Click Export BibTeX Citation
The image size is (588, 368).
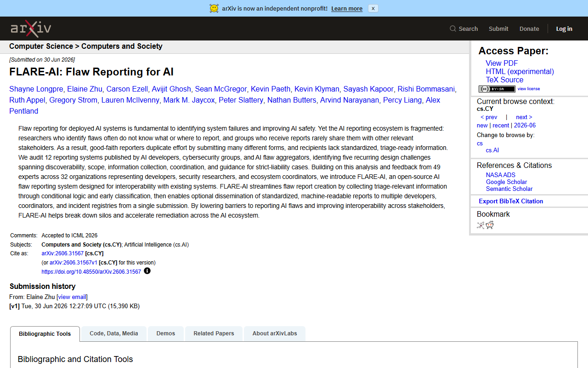tap(511, 201)
